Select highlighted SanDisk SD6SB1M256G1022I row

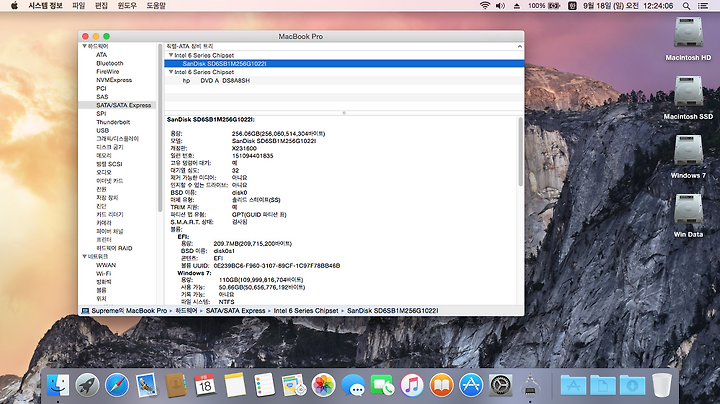click(x=344, y=64)
